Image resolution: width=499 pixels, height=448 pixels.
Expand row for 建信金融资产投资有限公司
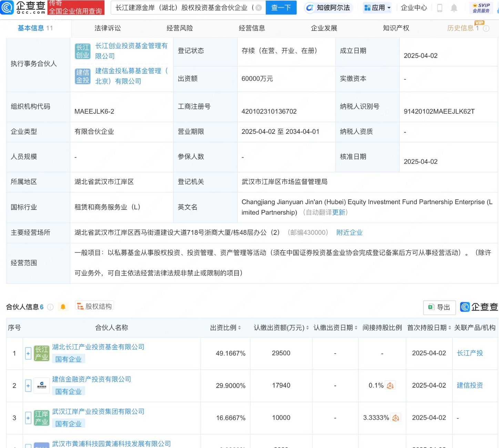(28, 386)
